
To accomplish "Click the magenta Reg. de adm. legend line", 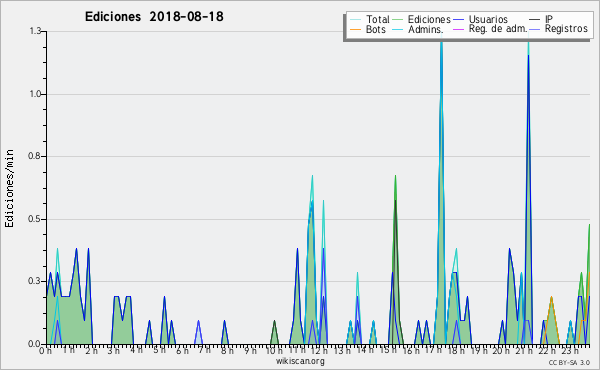I will pyautogui.click(x=458, y=29).
